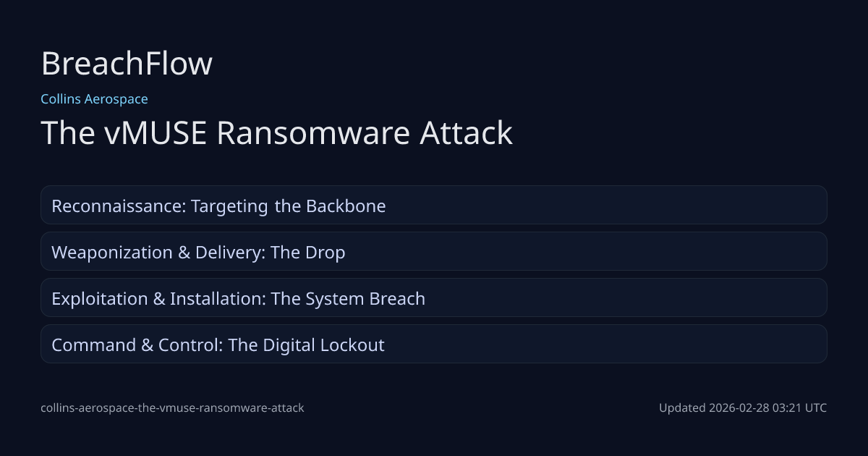This screenshot has width=868, height=456.
Task: Click the Exploitation & Installation phrase
Action: pyautogui.click(x=157, y=299)
